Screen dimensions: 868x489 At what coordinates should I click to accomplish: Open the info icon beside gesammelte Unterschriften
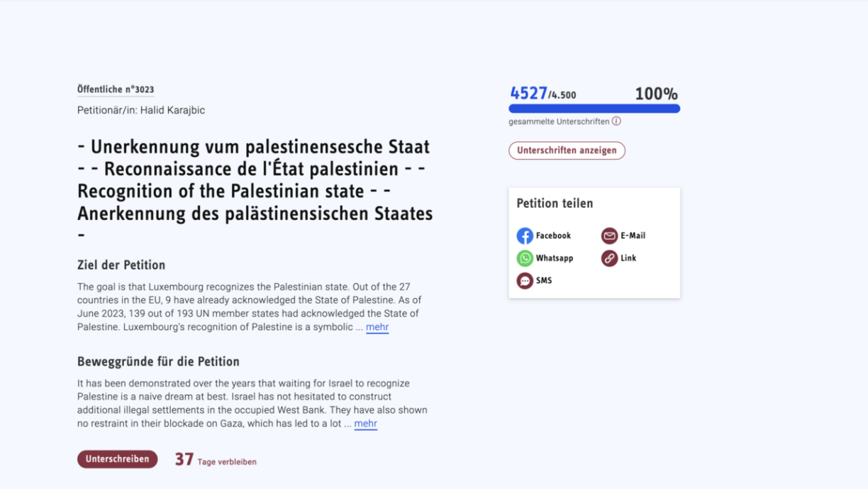[x=616, y=121]
